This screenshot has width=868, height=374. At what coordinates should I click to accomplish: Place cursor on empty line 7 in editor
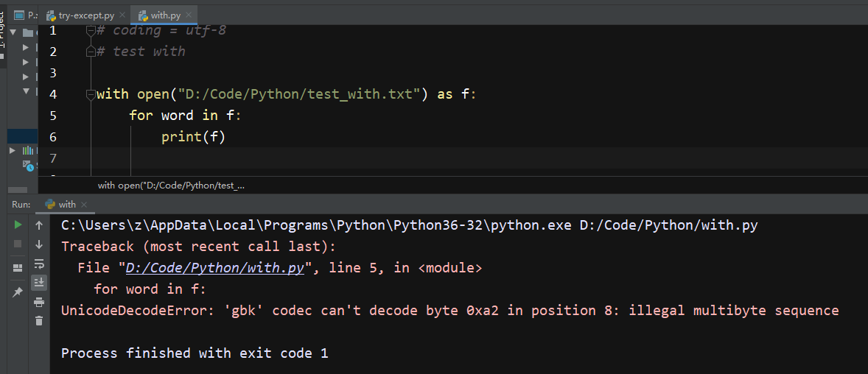tap(453, 158)
